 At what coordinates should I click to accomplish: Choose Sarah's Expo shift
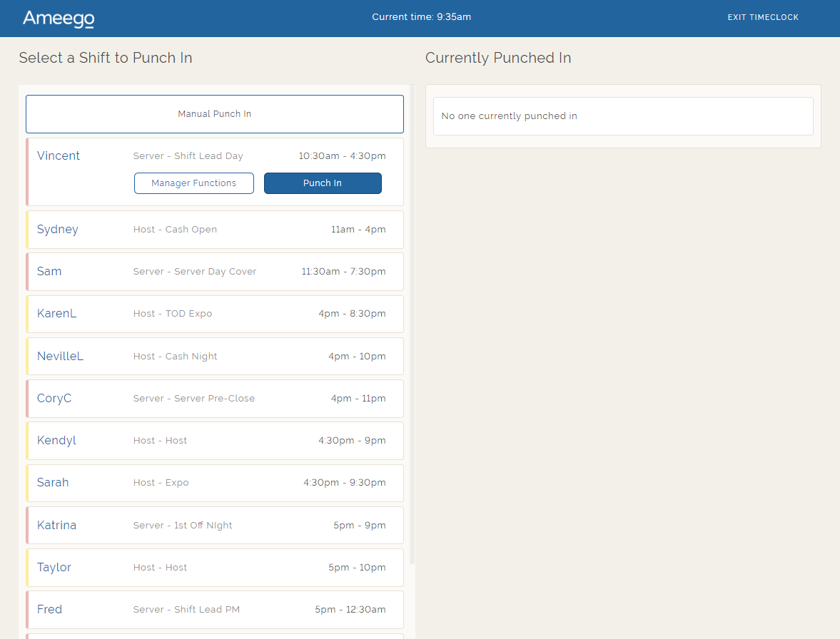(214, 483)
